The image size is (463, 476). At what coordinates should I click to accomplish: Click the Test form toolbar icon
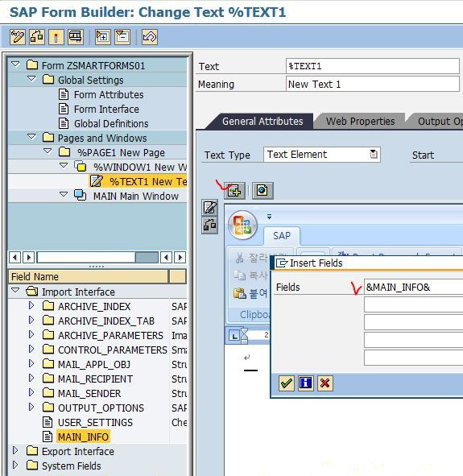76,37
